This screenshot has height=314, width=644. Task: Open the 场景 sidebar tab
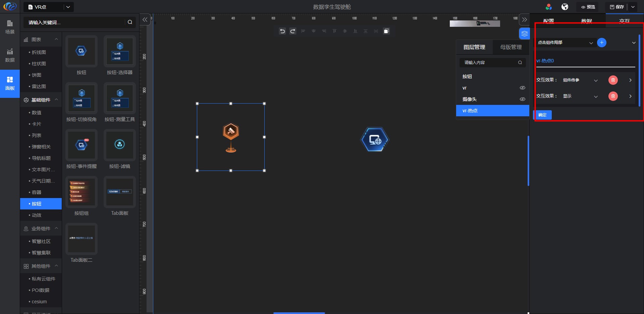pos(10,27)
